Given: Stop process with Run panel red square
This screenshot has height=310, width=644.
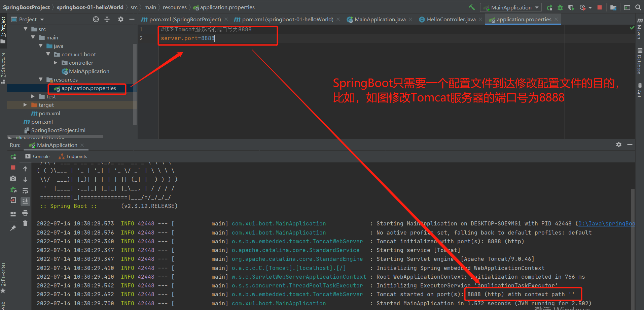Looking at the screenshot, I should (13, 167).
